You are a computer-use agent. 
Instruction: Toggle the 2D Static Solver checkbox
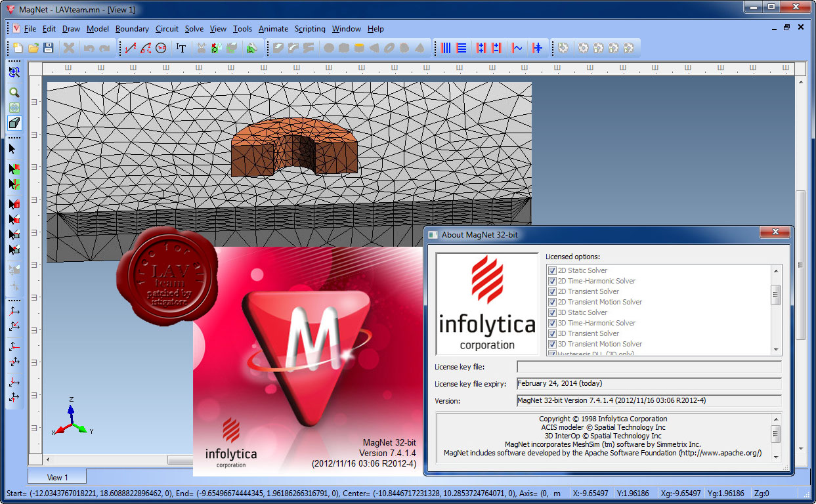point(552,270)
